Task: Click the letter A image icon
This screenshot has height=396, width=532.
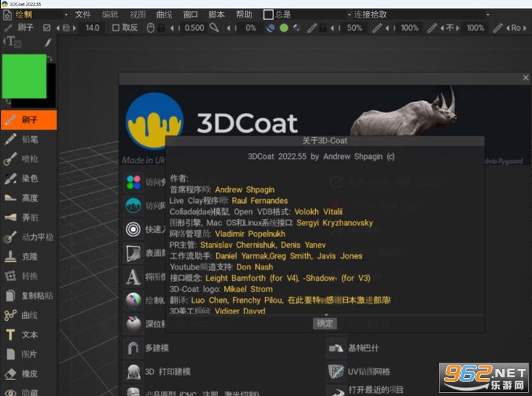Action: 134,277
